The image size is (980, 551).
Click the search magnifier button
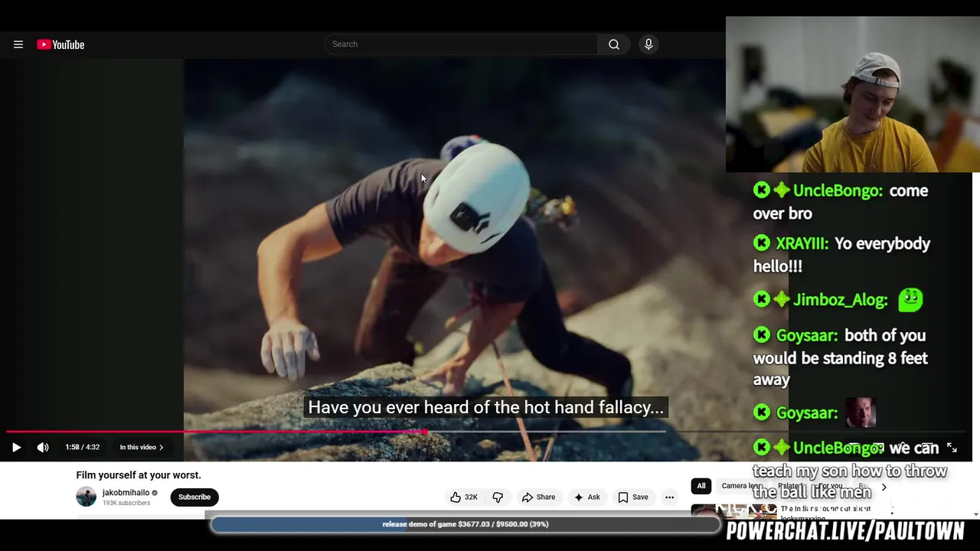click(x=613, y=44)
